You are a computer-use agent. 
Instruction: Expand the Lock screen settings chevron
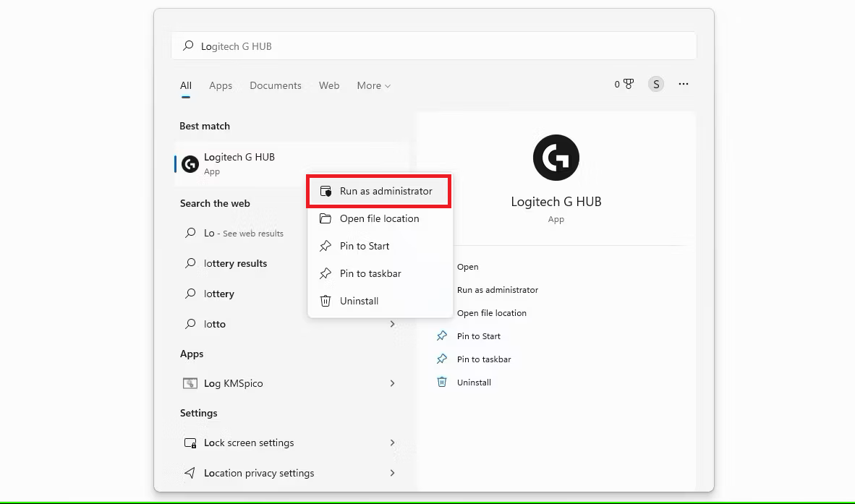tap(393, 443)
